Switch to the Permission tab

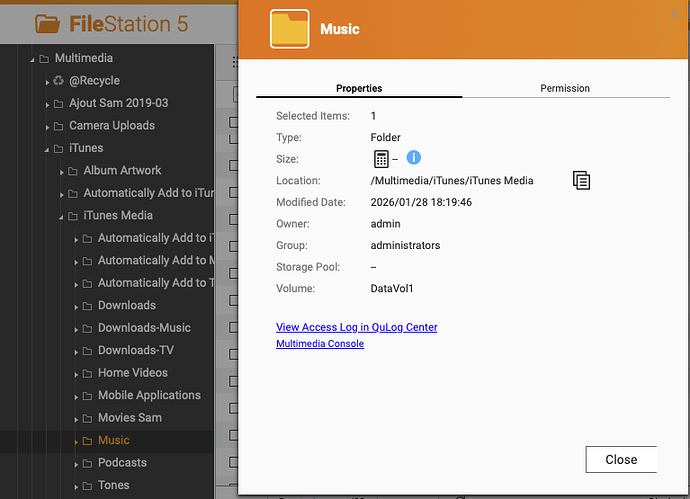(x=565, y=88)
